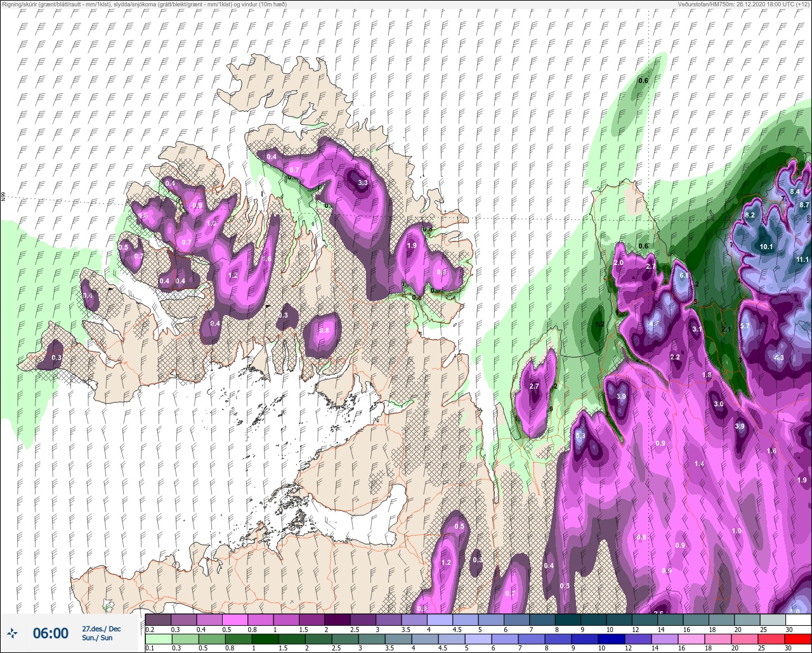Image resolution: width=812 pixels, height=653 pixels.
Task: Click the 2.0 precipitation value on the map
Action: point(619,262)
